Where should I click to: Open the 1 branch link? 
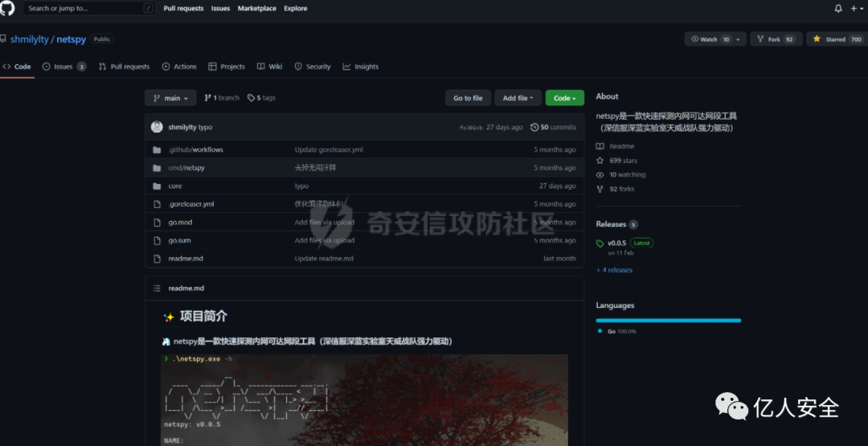pos(222,98)
